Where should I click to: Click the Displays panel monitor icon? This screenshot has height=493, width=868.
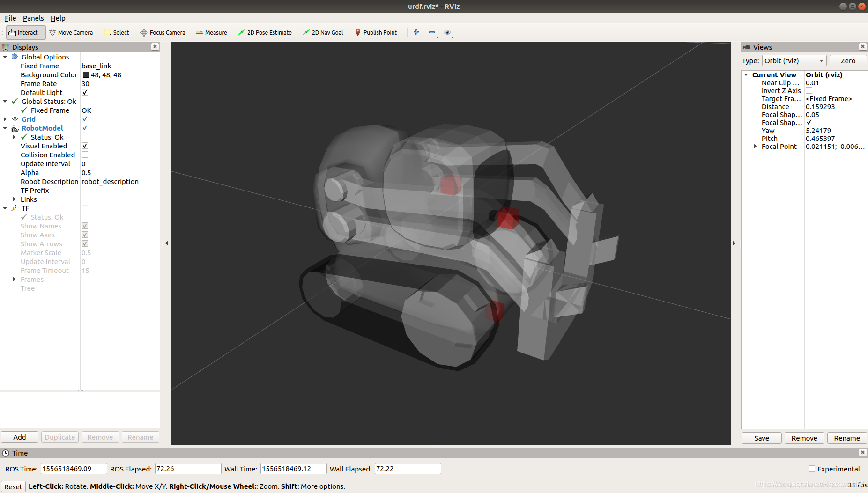[6, 47]
